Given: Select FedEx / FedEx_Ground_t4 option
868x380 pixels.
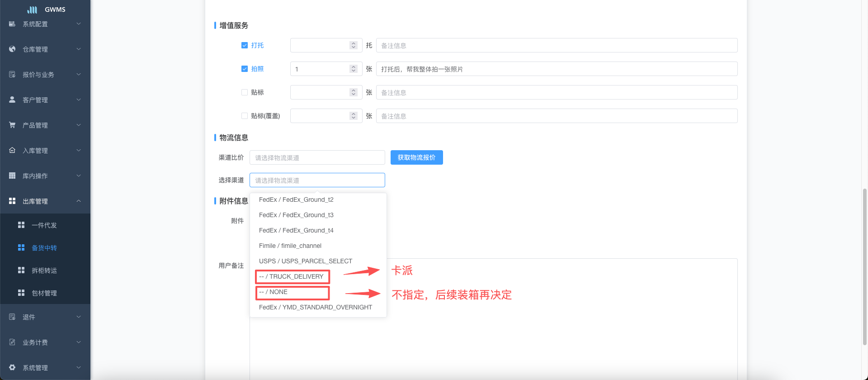Looking at the screenshot, I should 318,230.
